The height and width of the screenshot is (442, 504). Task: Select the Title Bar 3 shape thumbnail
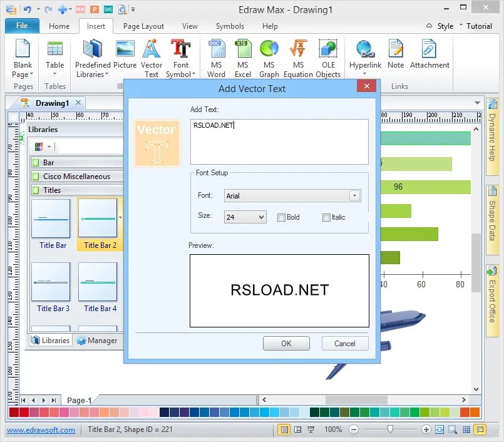click(51, 282)
